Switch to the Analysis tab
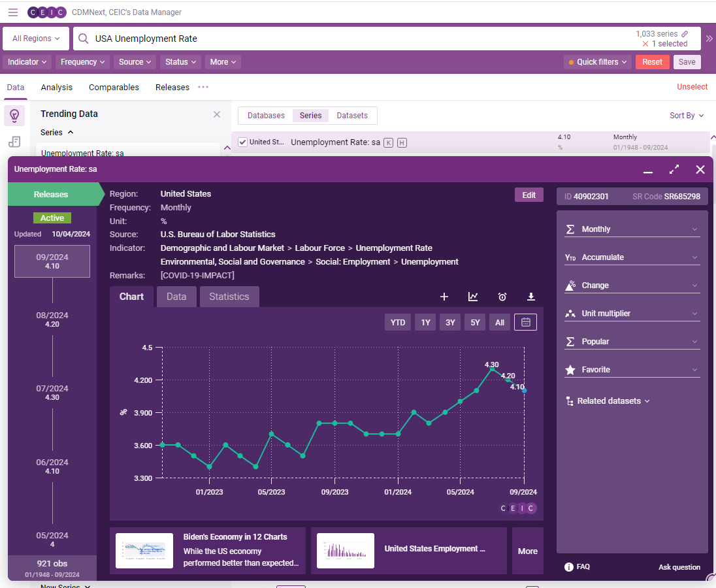The image size is (716, 588). coord(57,87)
